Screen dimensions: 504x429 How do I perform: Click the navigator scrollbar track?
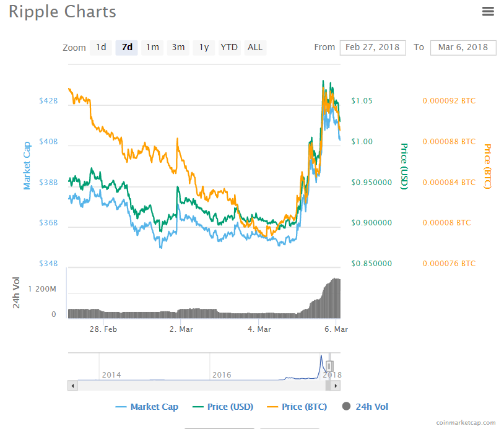pyautogui.click(x=198, y=386)
